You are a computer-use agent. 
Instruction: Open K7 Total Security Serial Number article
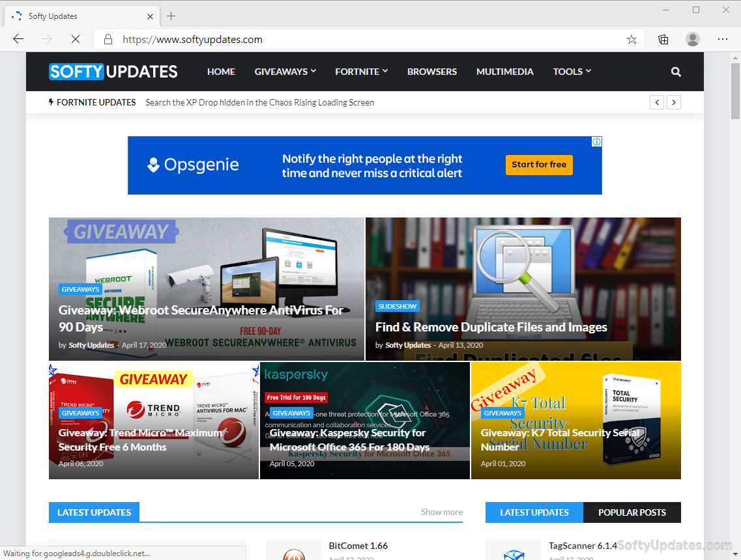coord(560,440)
